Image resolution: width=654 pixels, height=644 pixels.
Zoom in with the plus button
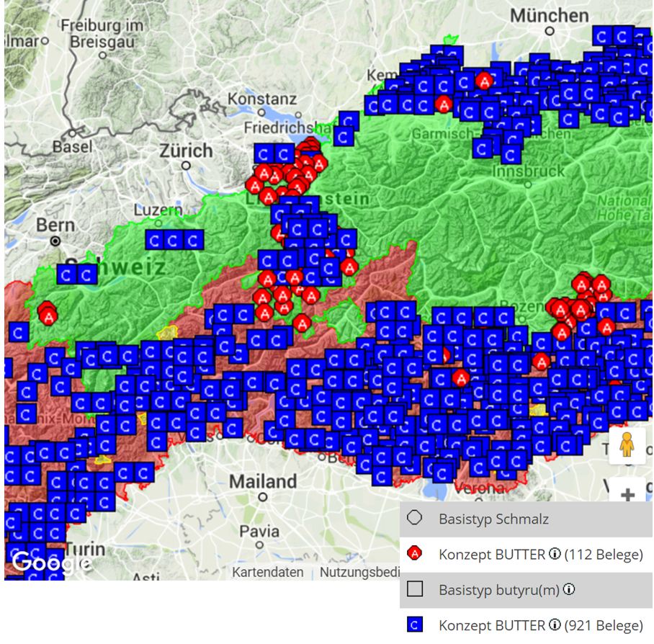point(627,496)
